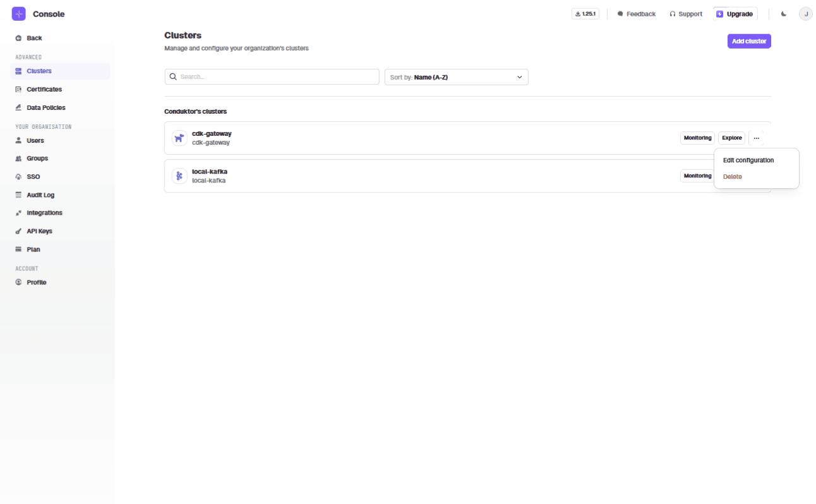Go to the SSO settings page

(33, 177)
